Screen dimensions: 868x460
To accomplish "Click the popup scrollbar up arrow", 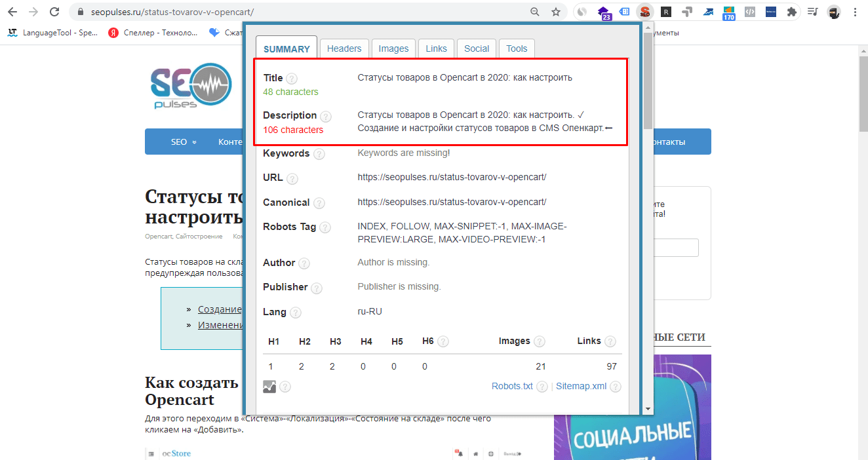I will (648, 28).
